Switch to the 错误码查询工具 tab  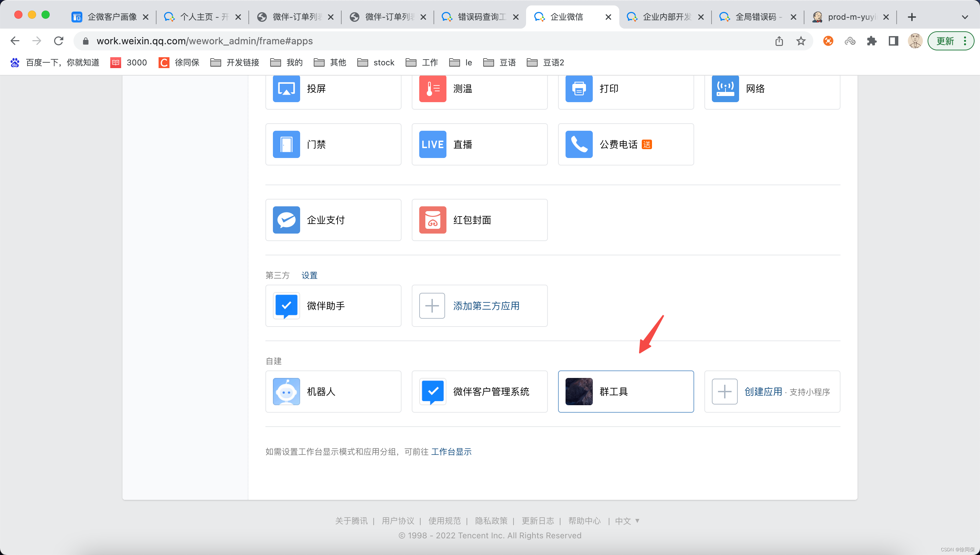click(481, 17)
